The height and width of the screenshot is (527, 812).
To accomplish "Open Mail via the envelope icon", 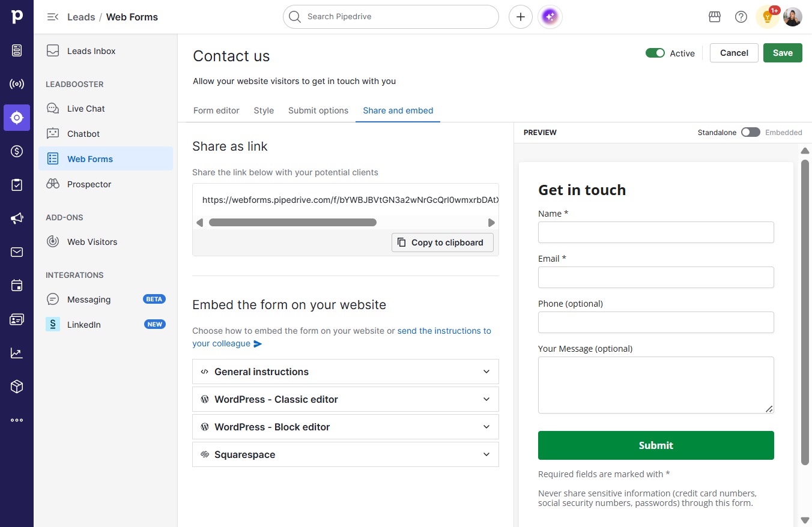I will [17, 252].
